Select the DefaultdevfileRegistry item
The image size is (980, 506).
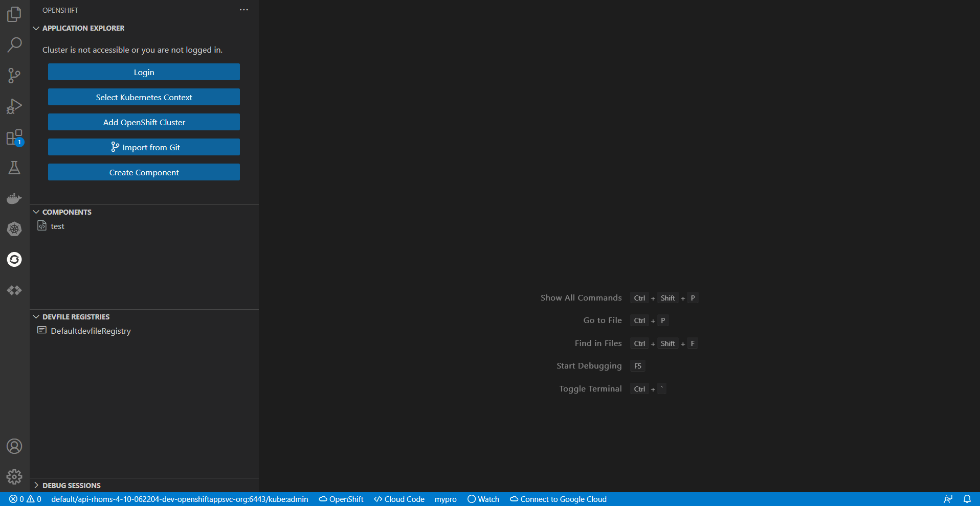(x=144, y=331)
